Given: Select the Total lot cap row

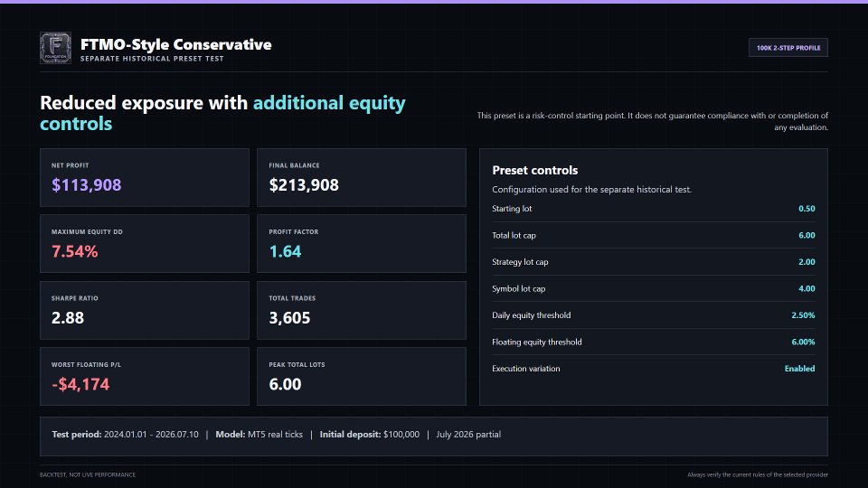Looking at the screenshot, I should [653, 235].
